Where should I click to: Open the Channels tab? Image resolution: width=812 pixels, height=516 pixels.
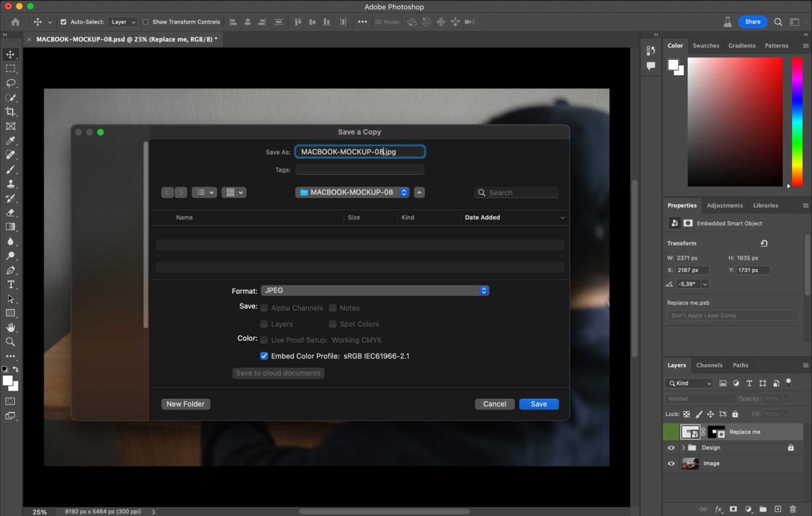709,365
